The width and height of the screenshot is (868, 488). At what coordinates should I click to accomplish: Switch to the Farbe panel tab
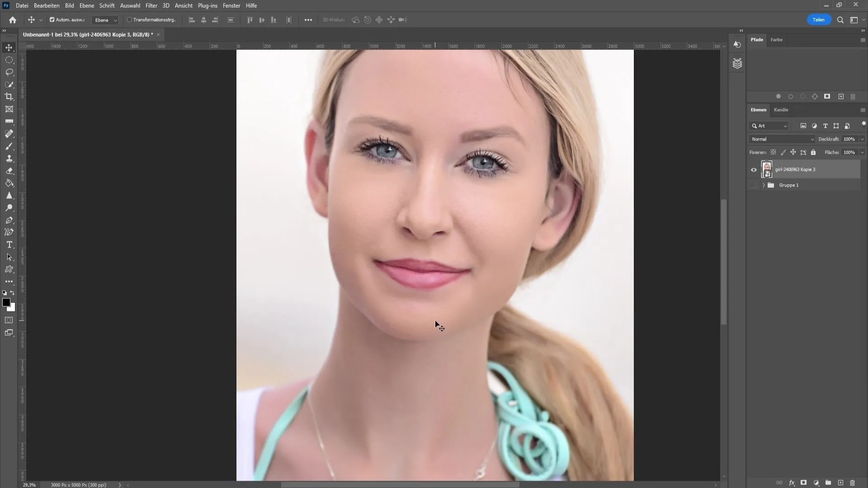tap(777, 39)
